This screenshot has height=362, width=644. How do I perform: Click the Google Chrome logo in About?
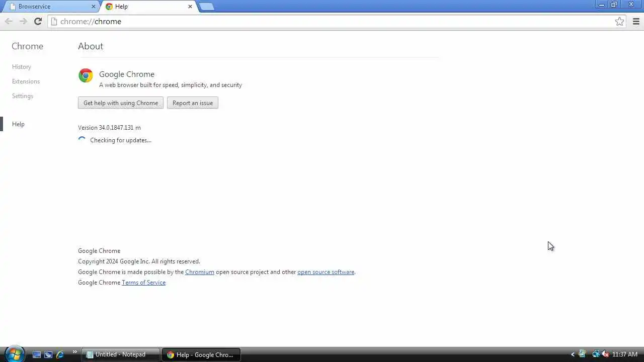[86, 75]
